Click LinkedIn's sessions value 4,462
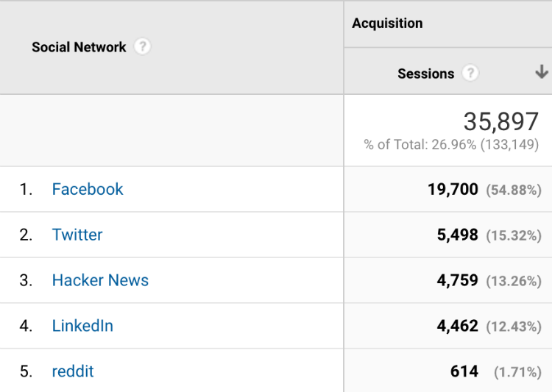The height and width of the screenshot is (392, 552). pos(457,326)
